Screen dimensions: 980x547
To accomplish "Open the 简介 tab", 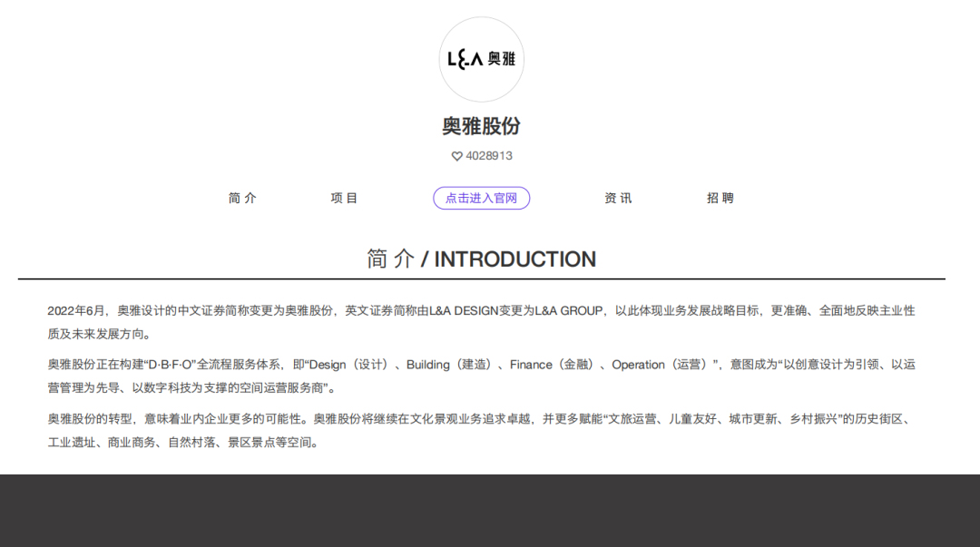I will coord(242,198).
